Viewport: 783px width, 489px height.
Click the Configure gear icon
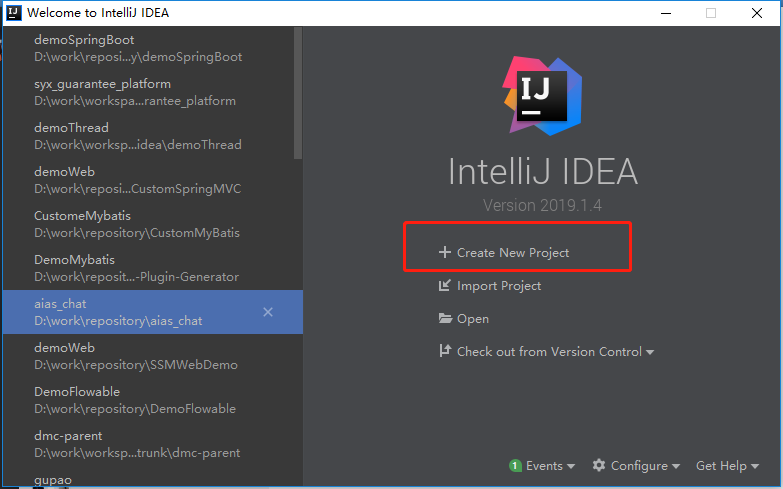point(599,466)
